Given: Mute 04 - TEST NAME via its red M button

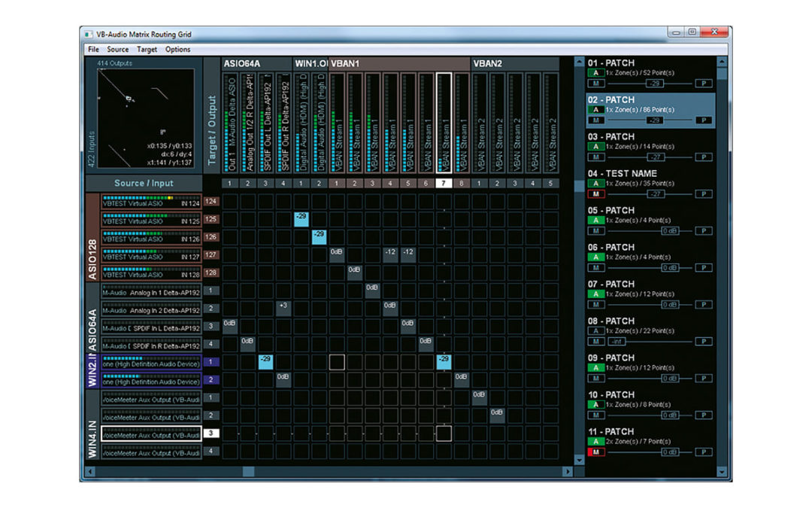Looking at the screenshot, I should (x=595, y=193).
